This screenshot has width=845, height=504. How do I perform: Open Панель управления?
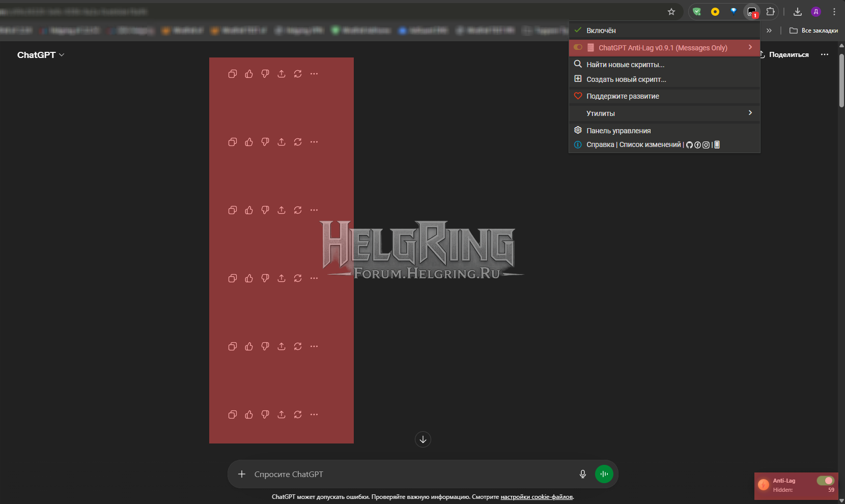[x=664, y=131]
